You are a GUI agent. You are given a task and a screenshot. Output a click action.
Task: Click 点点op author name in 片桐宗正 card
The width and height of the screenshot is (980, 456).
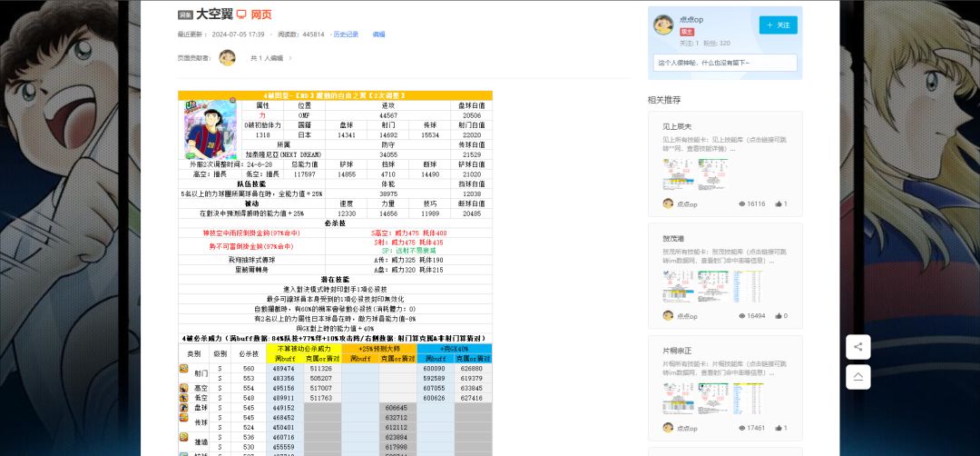tap(688, 428)
